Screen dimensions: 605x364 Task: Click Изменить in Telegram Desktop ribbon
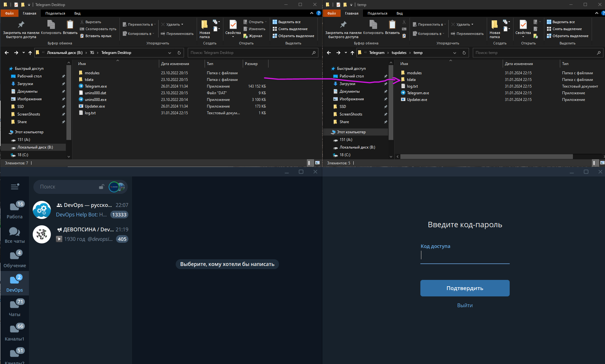click(254, 29)
